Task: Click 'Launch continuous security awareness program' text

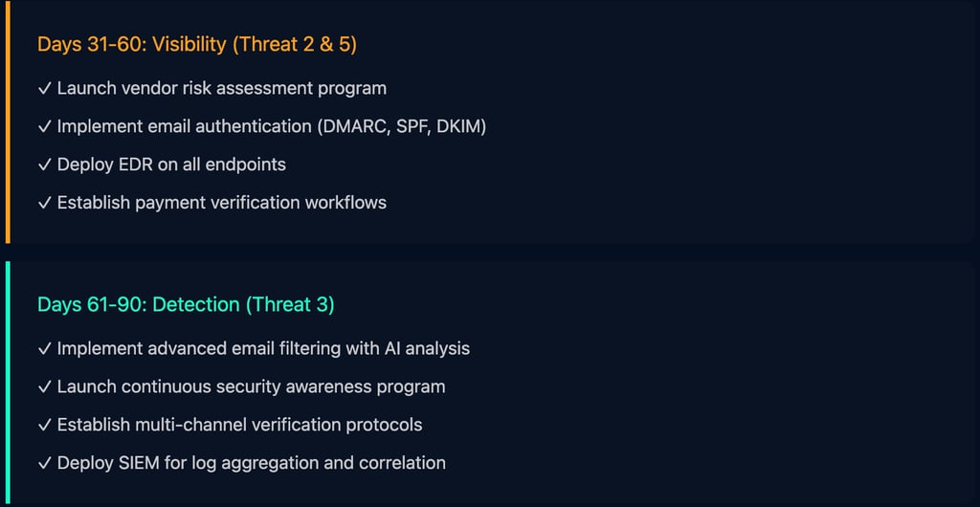Action: (x=251, y=387)
